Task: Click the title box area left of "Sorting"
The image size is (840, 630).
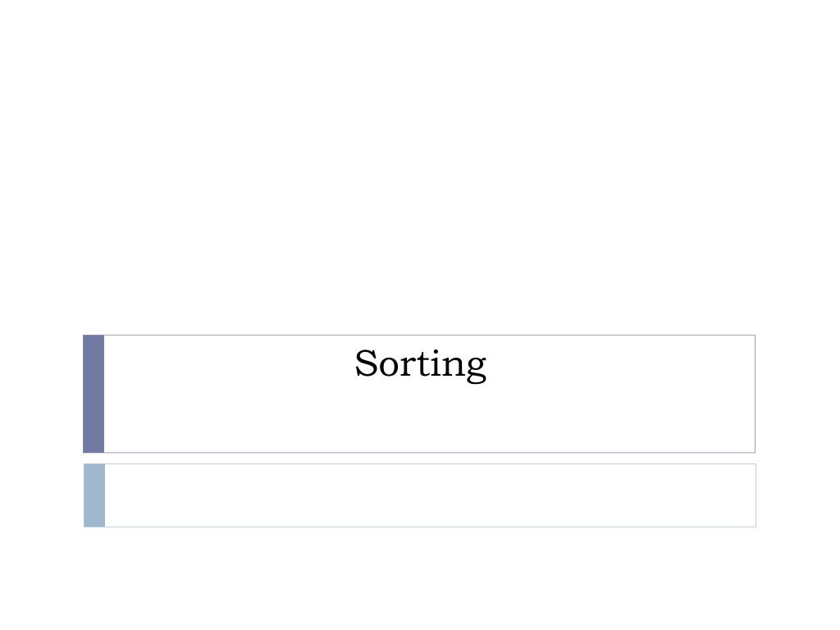Action: pyautogui.click(x=230, y=364)
